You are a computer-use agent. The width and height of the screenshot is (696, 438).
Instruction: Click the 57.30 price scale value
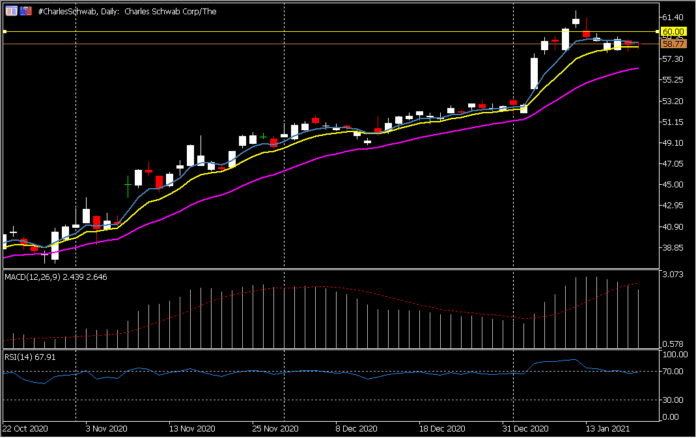pos(672,59)
